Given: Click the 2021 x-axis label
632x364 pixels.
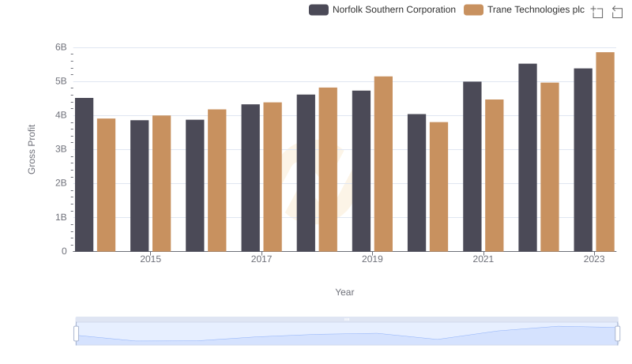Looking at the screenshot, I should pos(483,259).
